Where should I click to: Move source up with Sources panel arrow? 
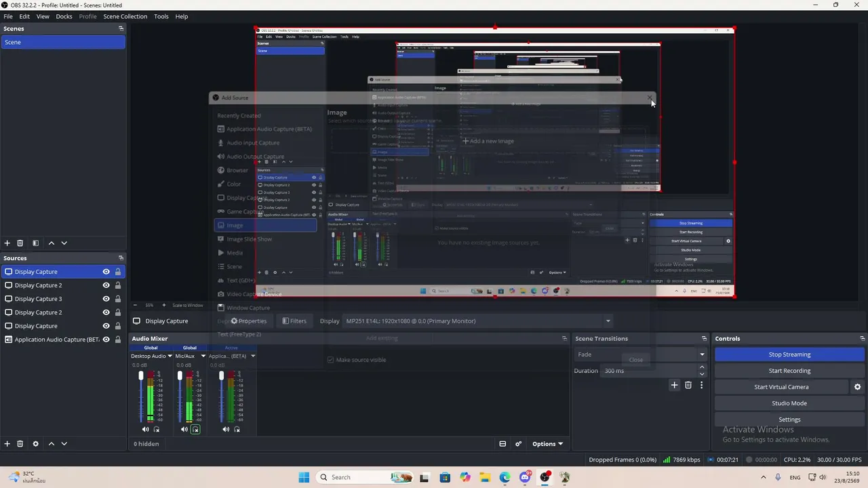click(51, 444)
